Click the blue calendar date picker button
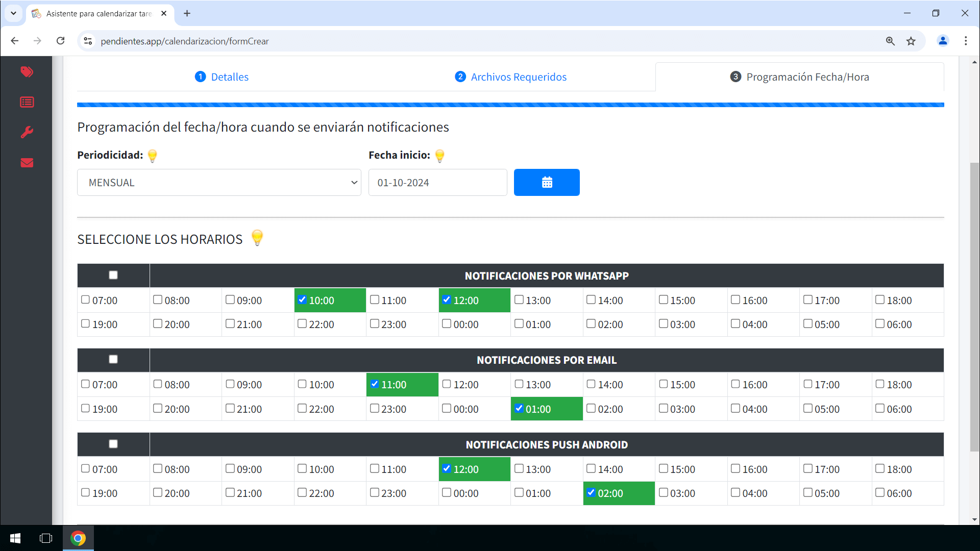The height and width of the screenshot is (551, 980). (546, 182)
